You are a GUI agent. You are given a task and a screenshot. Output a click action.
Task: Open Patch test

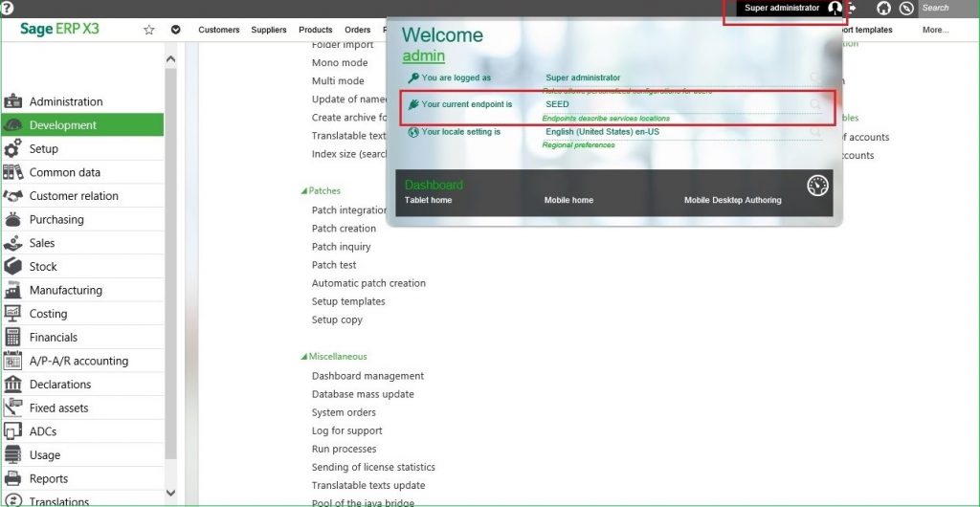pyautogui.click(x=334, y=265)
